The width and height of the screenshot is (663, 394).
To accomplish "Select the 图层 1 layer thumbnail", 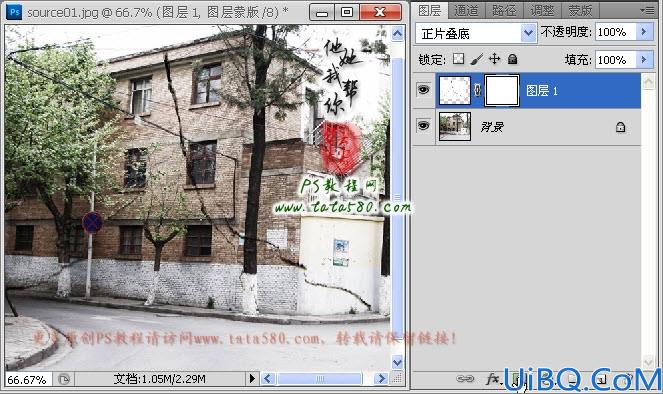I will point(455,90).
